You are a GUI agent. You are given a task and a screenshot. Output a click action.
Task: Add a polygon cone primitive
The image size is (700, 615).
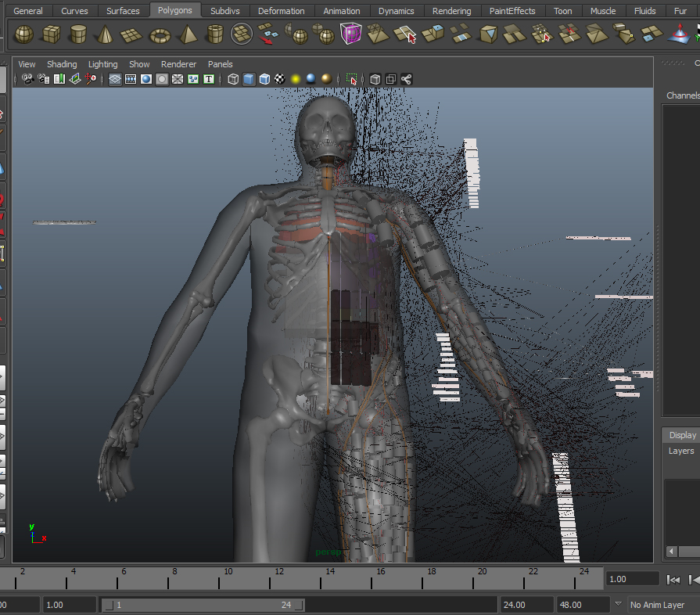[105, 35]
